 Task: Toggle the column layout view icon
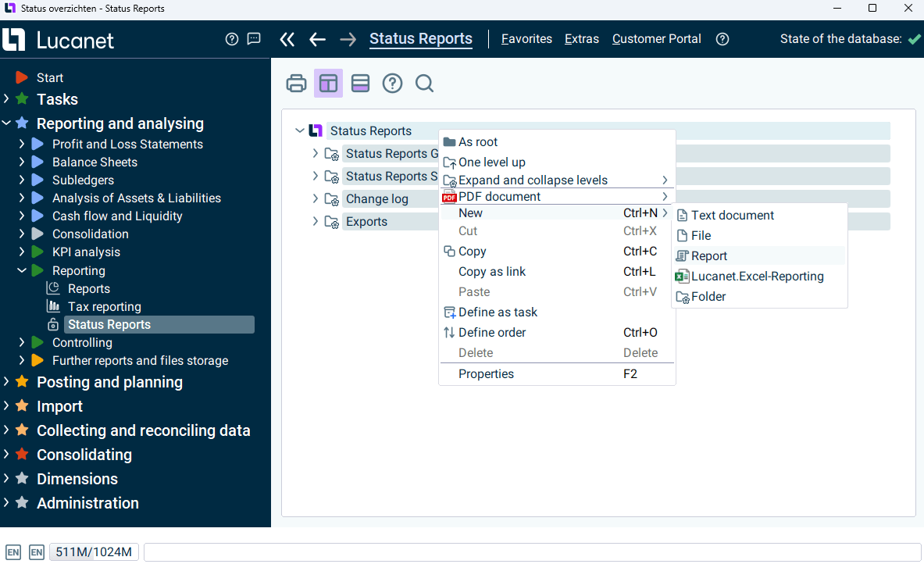pyautogui.click(x=328, y=83)
